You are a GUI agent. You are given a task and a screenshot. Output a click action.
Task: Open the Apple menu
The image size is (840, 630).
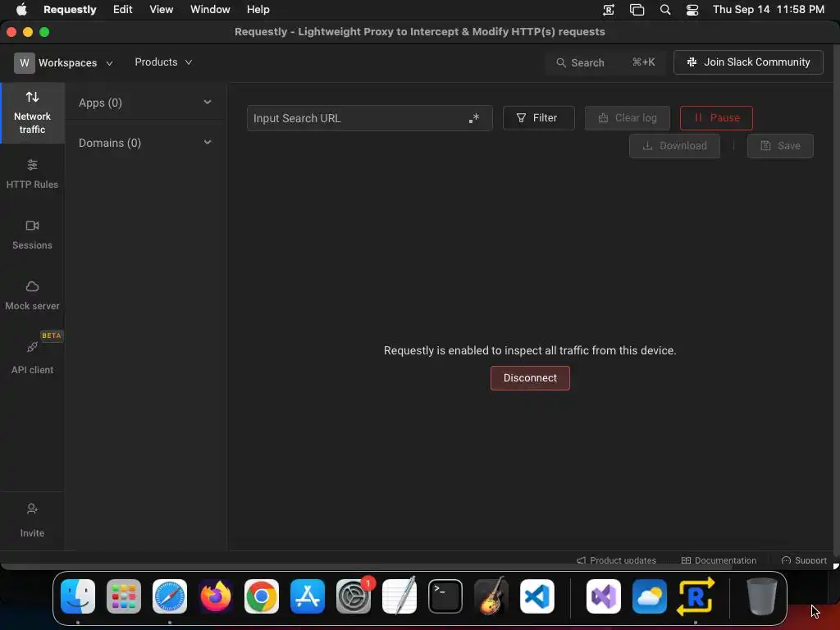pyautogui.click(x=21, y=10)
